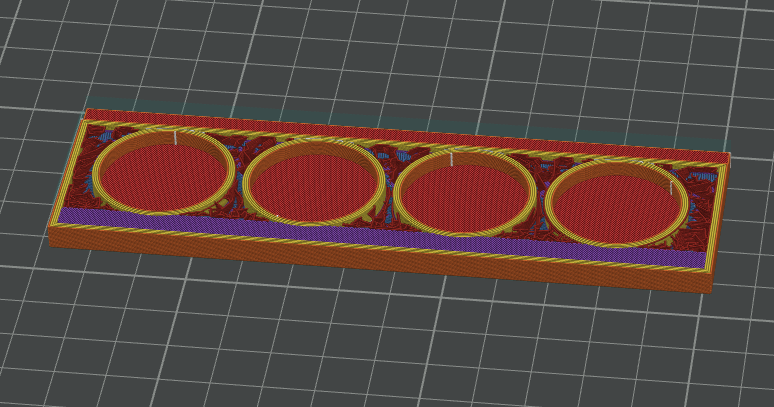Click the second circular pocket from the left

(x=315, y=182)
